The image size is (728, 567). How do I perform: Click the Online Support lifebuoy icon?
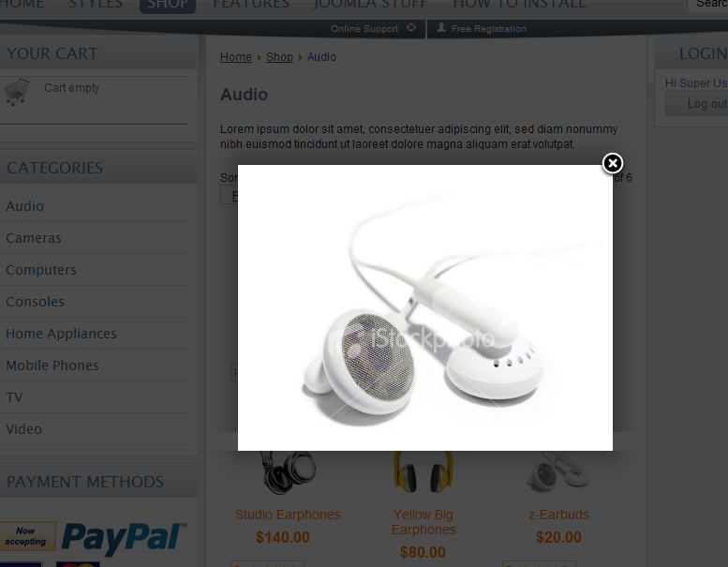[x=411, y=27]
